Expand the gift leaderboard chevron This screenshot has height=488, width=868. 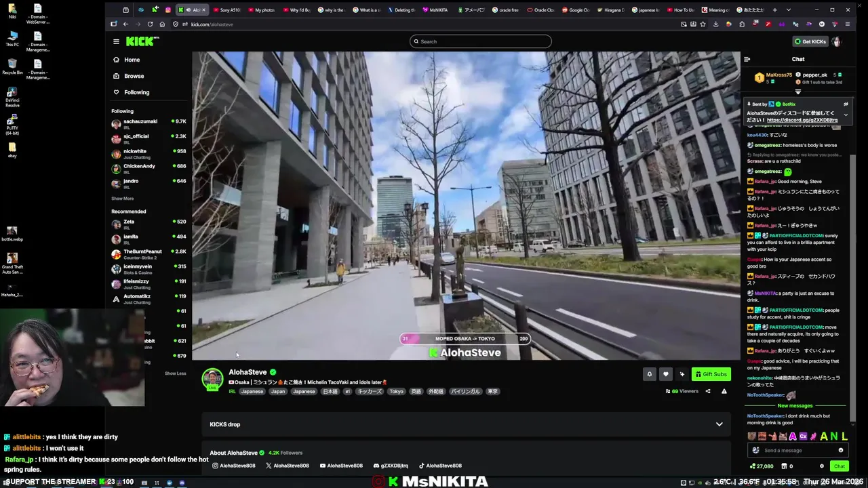(797, 91)
